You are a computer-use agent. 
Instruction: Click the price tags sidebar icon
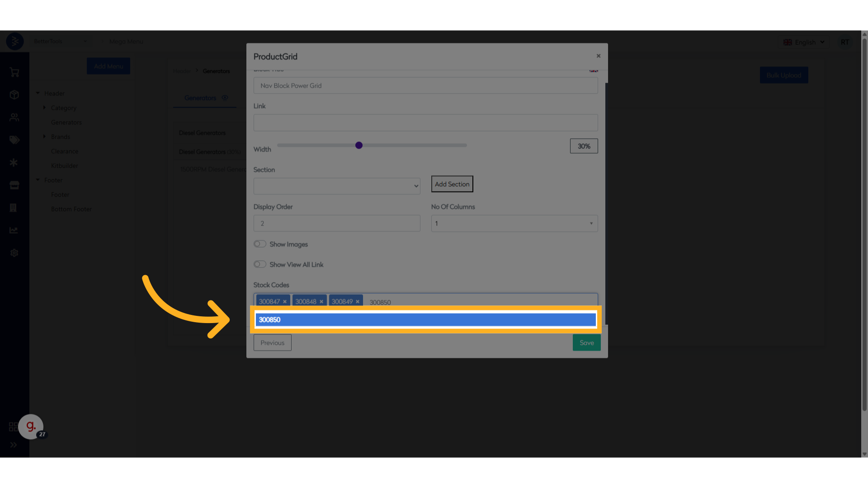pyautogui.click(x=14, y=140)
